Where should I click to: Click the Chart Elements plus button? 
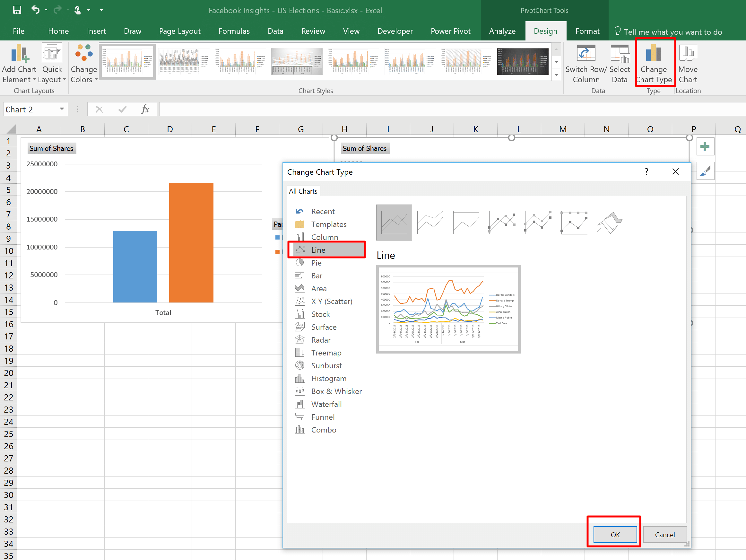705,147
